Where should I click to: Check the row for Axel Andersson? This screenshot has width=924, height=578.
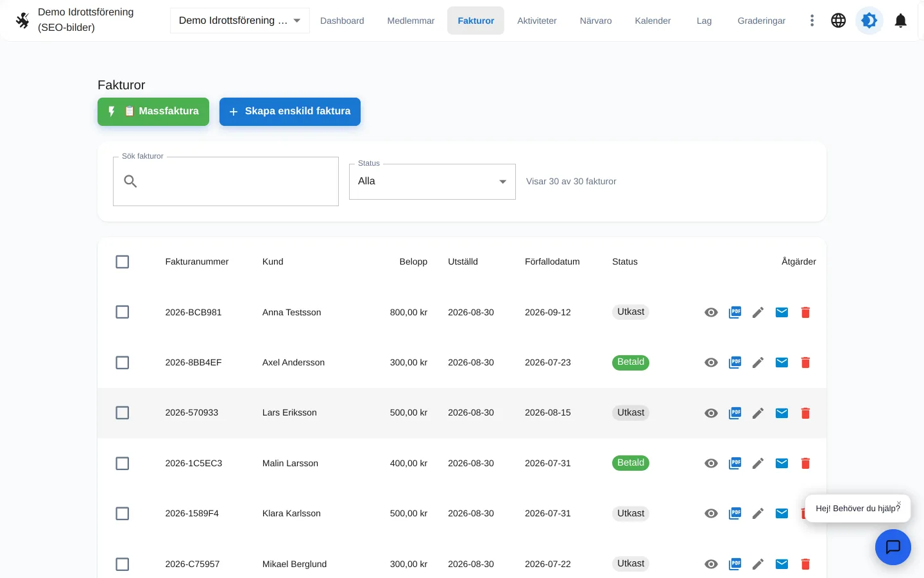point(123,363)
